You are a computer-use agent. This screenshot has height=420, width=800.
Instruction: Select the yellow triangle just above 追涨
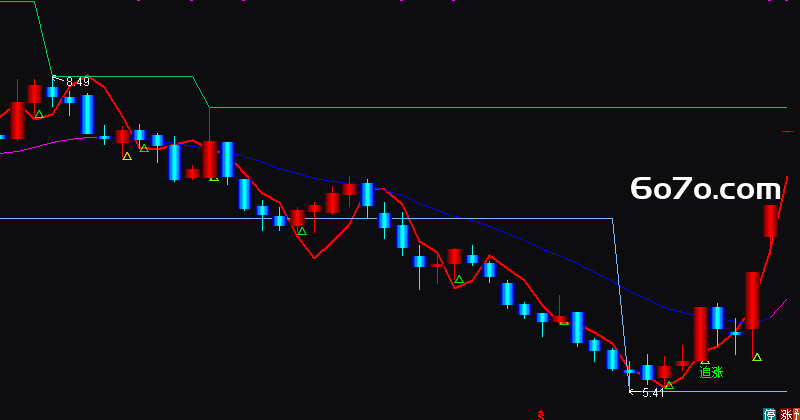[x=705, y=362]
